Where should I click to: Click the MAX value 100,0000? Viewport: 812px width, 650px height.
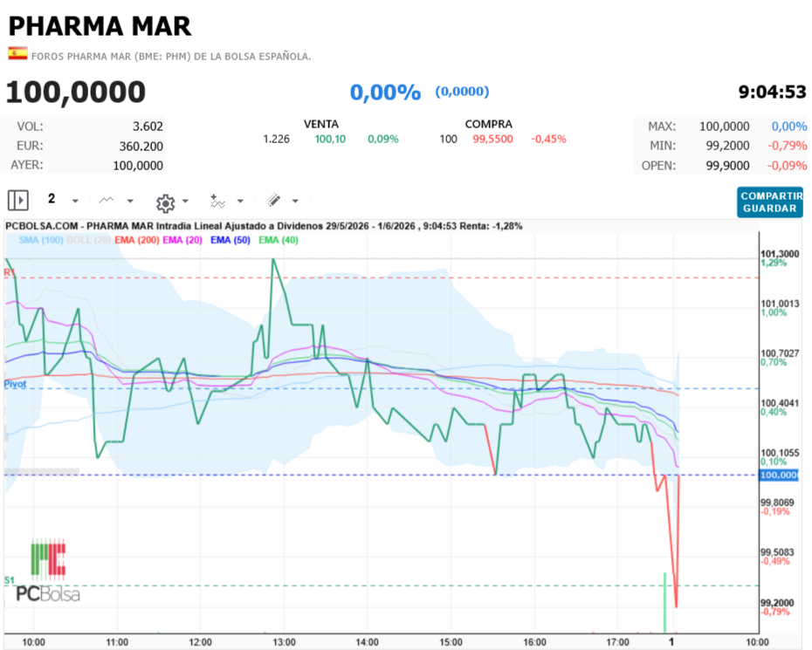point(725,127)
